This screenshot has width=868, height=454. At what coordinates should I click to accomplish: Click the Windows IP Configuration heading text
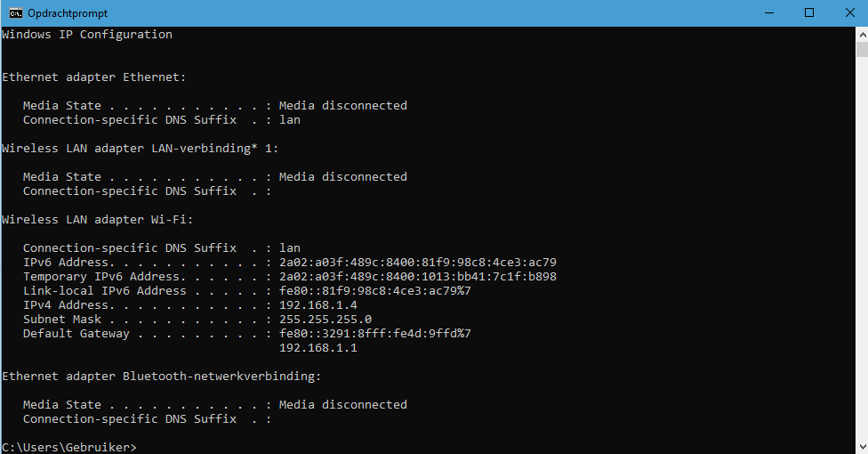point(87,35)
